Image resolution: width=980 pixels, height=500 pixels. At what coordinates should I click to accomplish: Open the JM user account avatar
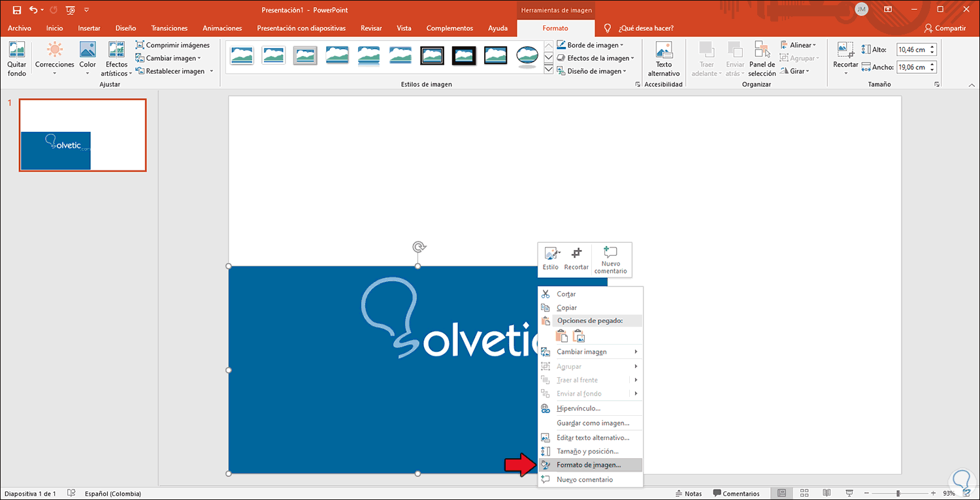(x=862, y=9)
